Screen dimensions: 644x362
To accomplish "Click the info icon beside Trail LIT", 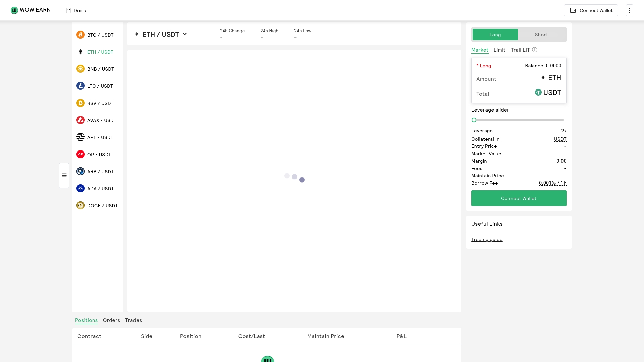I will (535, 50).
